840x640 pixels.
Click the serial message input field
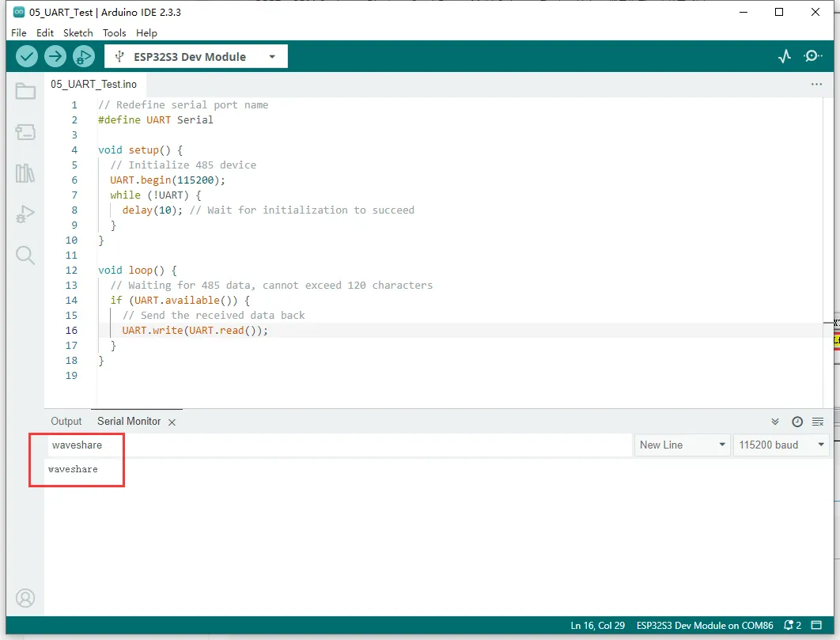[340, 445]
